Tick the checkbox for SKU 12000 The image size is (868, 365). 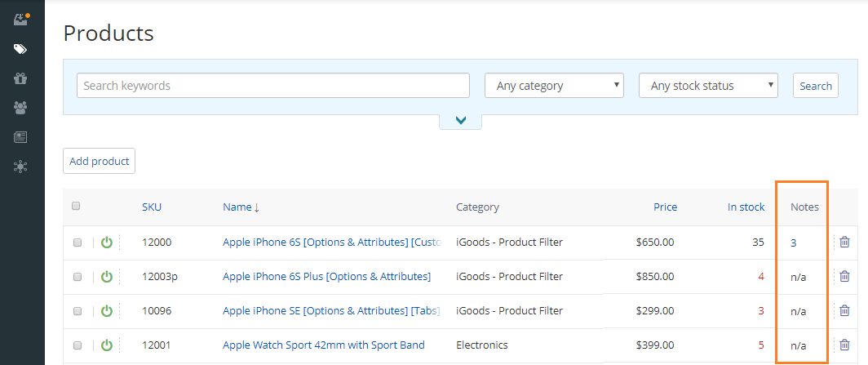pos(77,243)
